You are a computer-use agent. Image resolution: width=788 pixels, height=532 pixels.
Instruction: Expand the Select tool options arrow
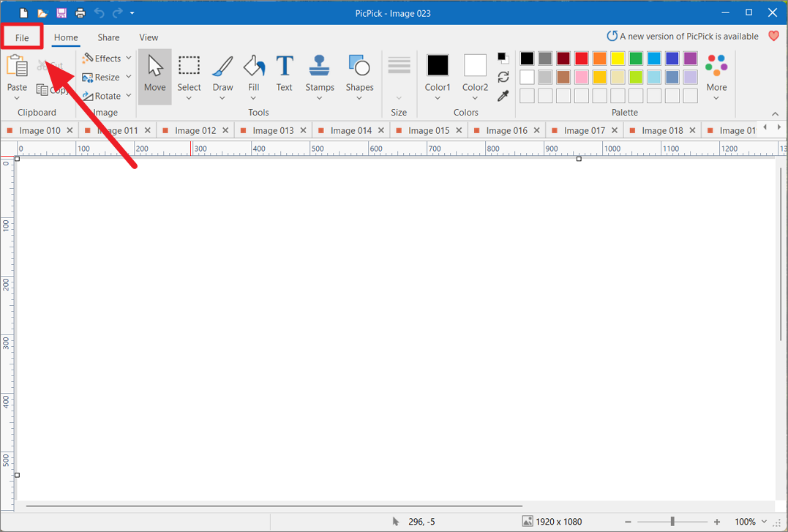pyautogui.click(x=189, y=98)
